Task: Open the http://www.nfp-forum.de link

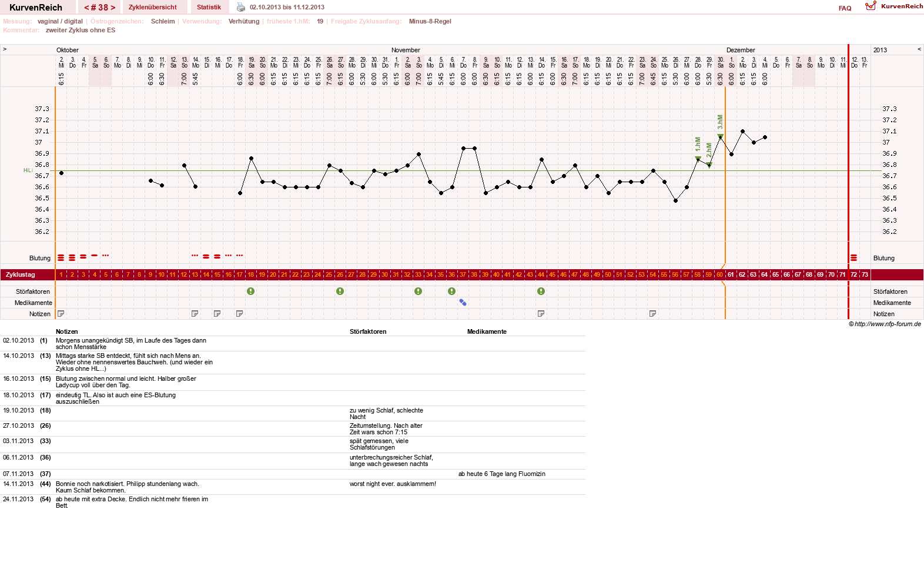Action: [888, 324]
